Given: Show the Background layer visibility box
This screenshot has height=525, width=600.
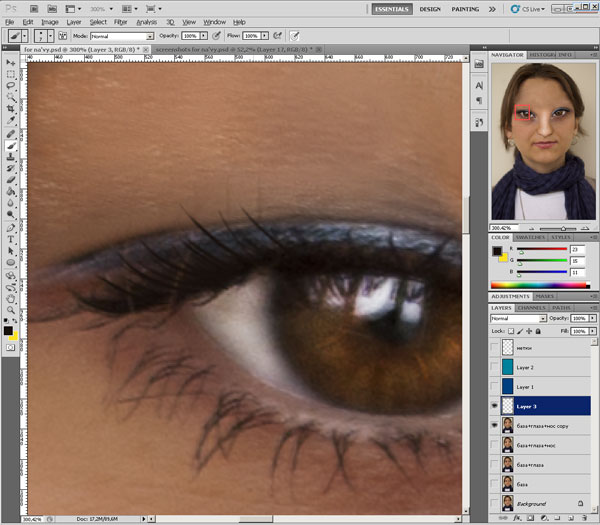Looking at the screenshot, I should click(x=496, y=504).
